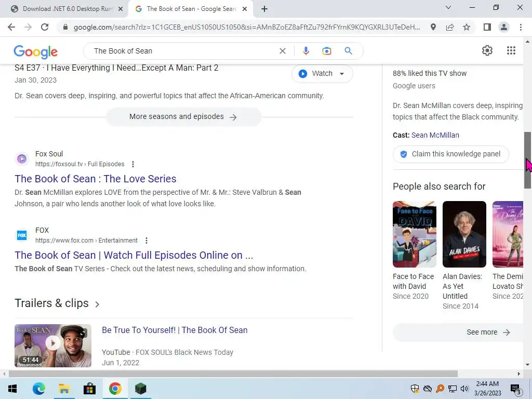Submit search with magnifier icon

click(x=348, y=51)
